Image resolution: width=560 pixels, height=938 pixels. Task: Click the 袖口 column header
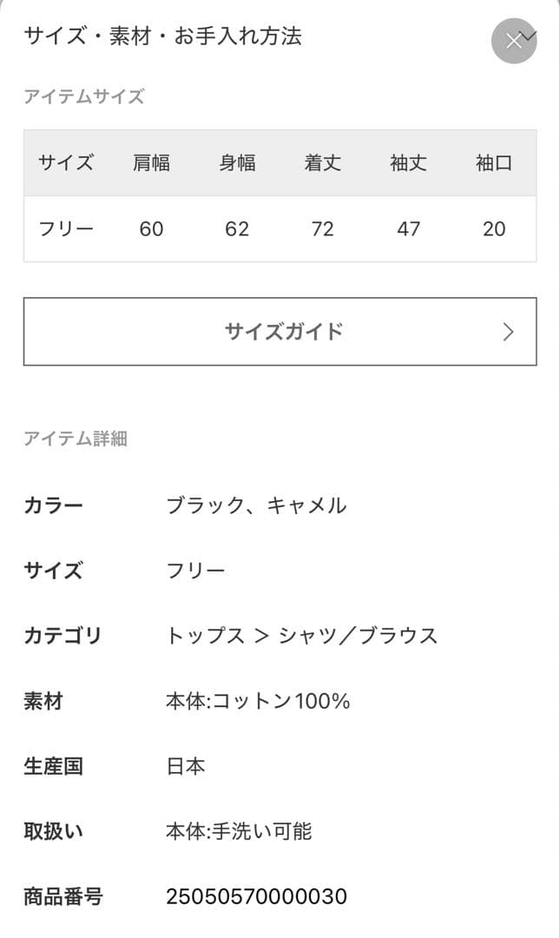494,162
